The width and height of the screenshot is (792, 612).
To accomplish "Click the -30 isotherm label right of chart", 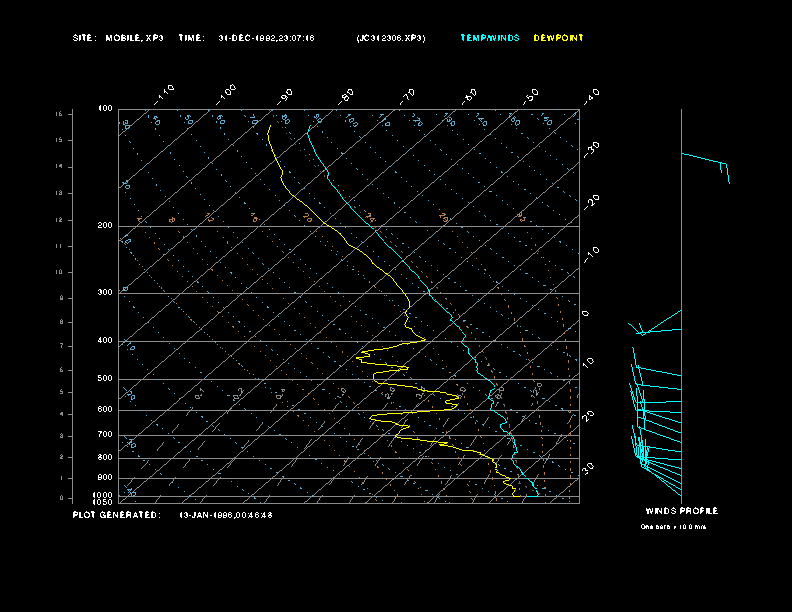I will [591, 149].
